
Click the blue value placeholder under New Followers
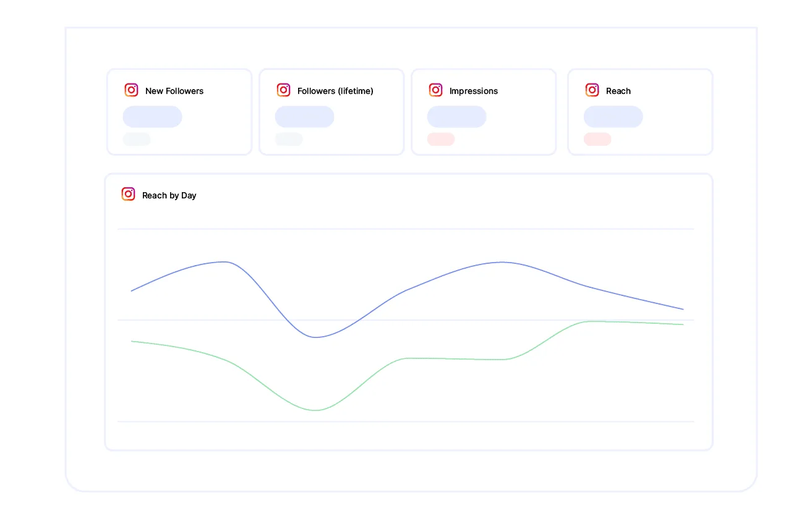point(152,117)
